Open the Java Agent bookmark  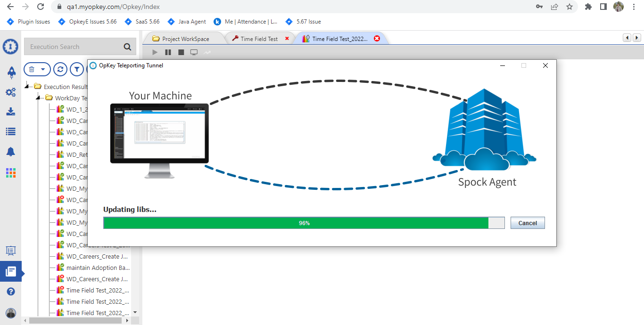187,22
